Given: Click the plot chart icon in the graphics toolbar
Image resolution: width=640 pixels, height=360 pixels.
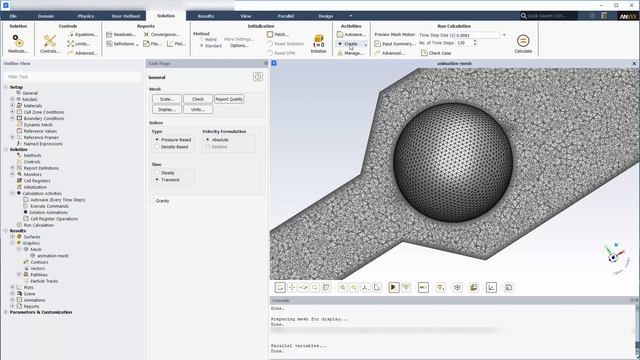Looking at the screenshot, I should point(491,288).
